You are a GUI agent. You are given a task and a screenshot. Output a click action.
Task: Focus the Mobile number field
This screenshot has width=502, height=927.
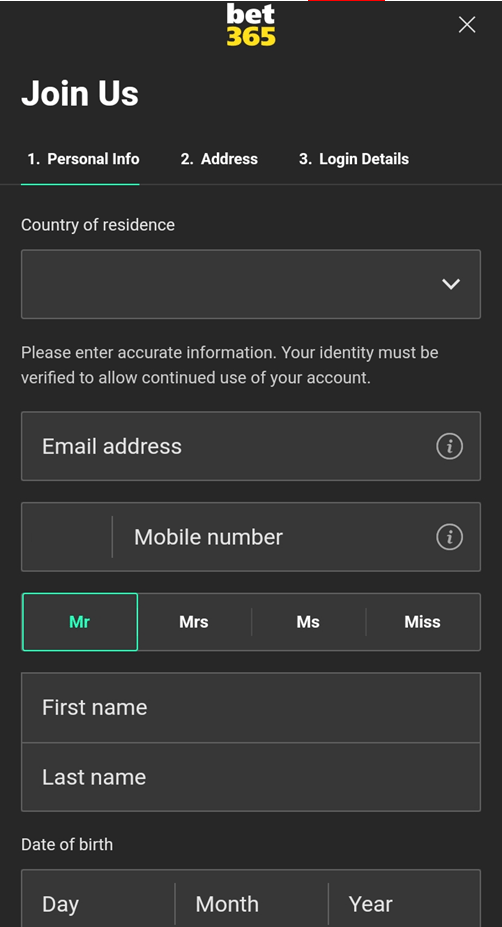tap(273, 537)
